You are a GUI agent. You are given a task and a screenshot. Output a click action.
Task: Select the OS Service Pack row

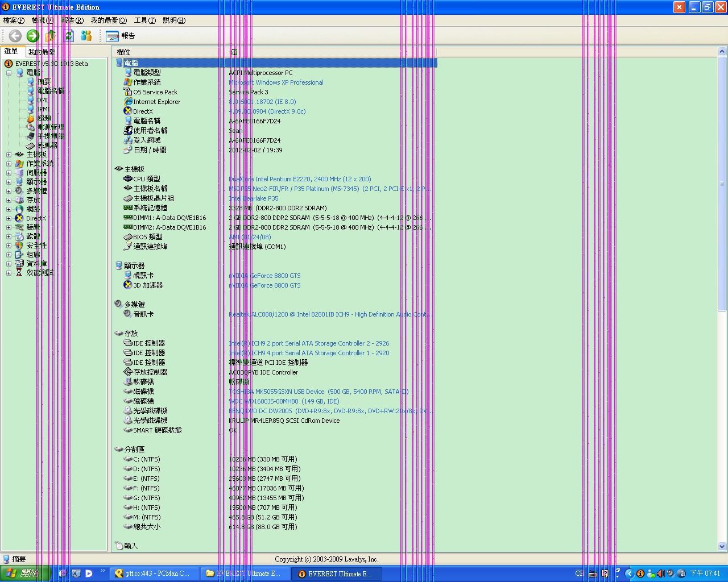(275, 92)
